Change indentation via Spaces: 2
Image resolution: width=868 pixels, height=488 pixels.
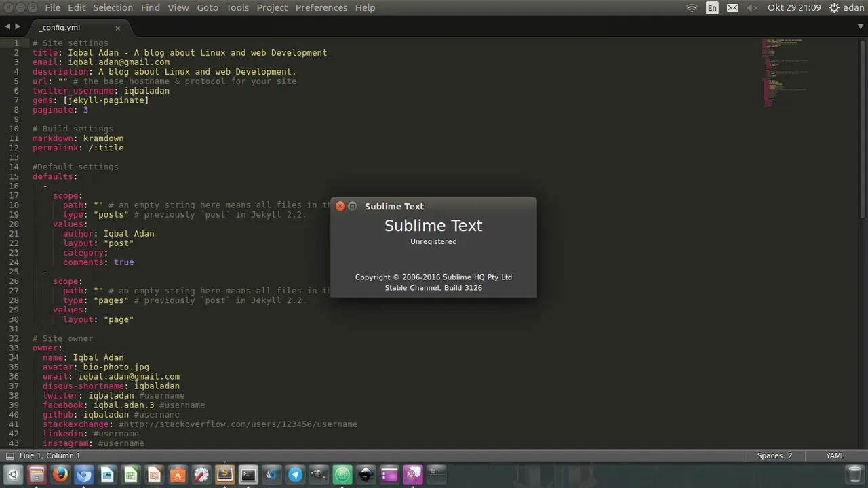coord(774,455)
